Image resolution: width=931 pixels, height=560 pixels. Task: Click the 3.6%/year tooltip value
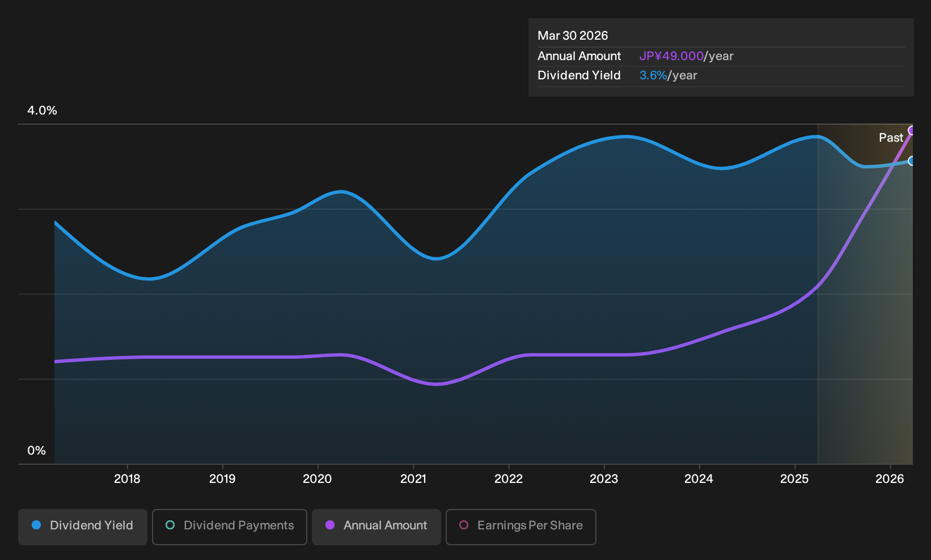click(668, 75)
